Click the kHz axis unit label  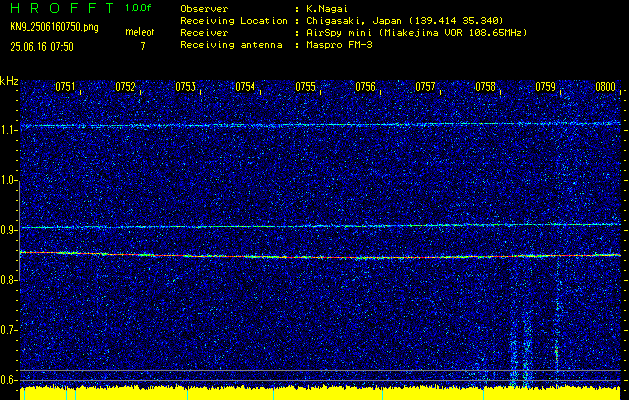click(x=9, y=81)
